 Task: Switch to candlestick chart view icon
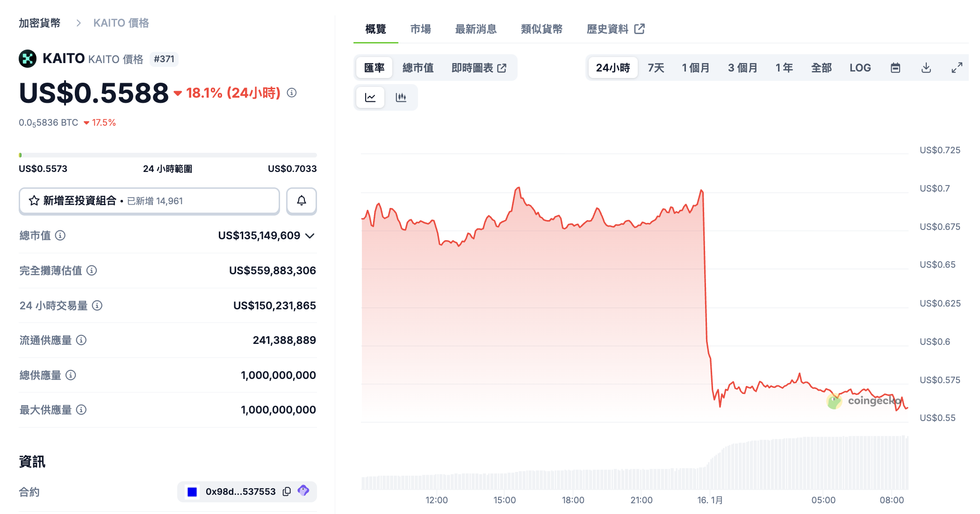(x=401, y=97)
